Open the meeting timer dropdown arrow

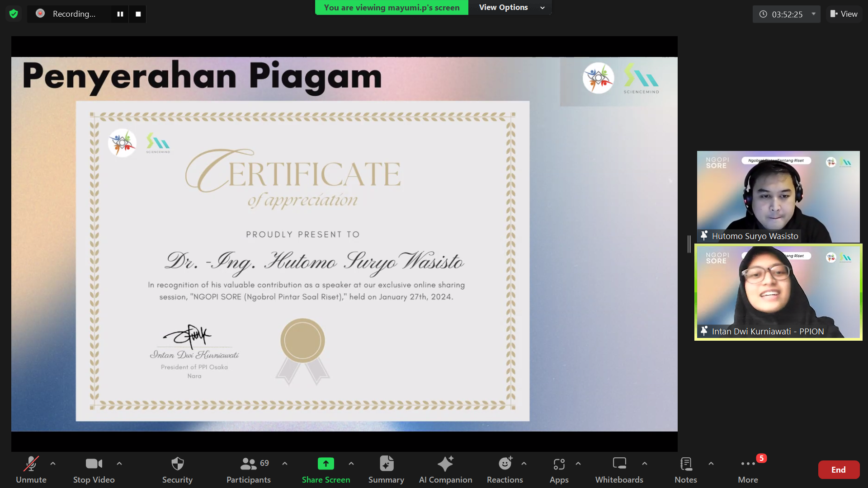(813, 14)
